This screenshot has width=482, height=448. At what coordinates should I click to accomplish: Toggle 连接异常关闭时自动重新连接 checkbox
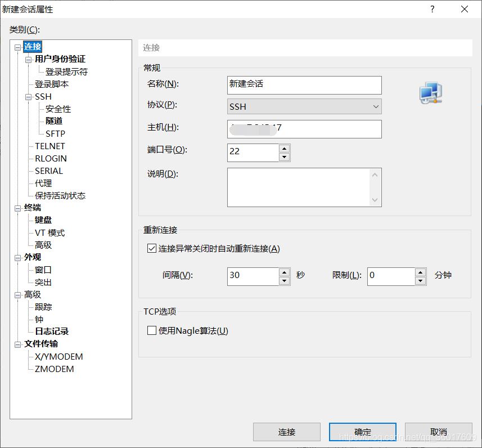coord(152,248)
